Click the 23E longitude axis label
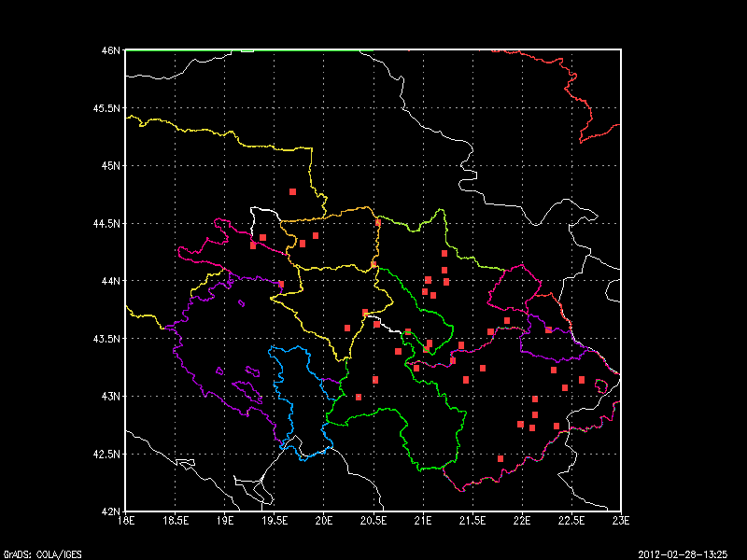Screen dimensions: 747x560 click(621, 521)
